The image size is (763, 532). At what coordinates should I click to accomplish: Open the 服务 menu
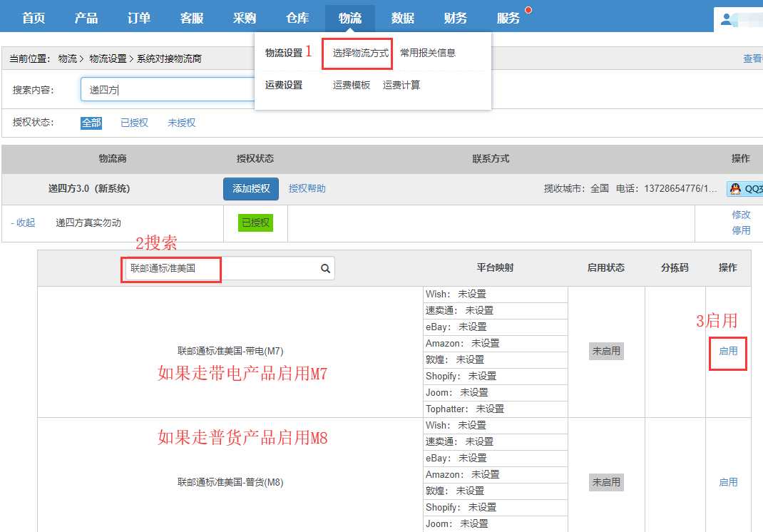pyautogui.click(x=508, y=18)
